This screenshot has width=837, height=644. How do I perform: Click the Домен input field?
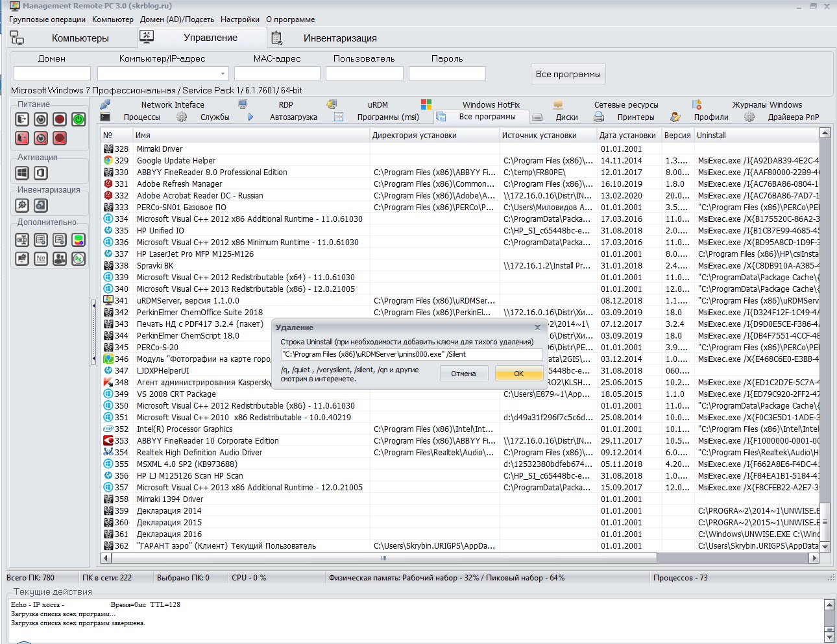[x=52, y=73]
